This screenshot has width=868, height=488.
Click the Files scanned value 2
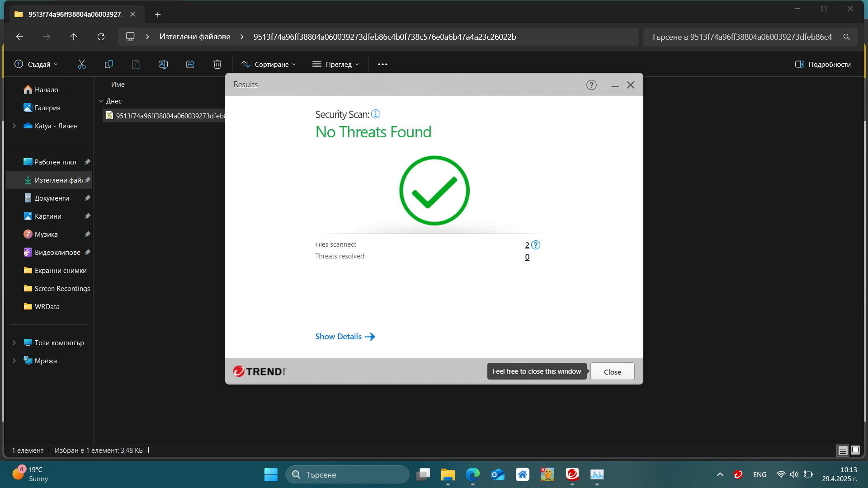pos(527,245)
